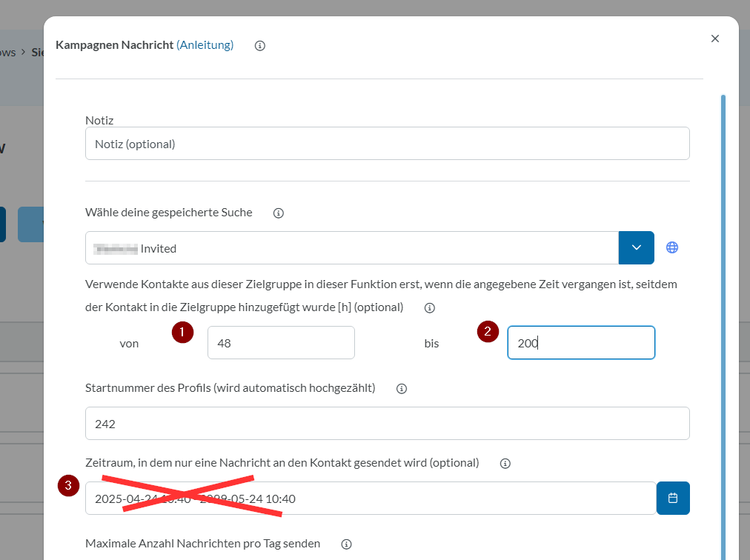This screenshot has height=560, width=750.
Task: Click the dialog's vertical scrollbar
Action: point(723,296)
